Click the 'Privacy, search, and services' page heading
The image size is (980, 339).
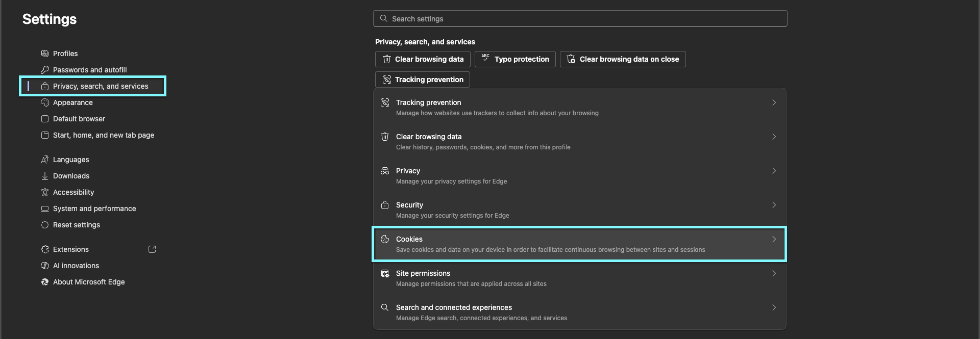click(x=425, y=42)
